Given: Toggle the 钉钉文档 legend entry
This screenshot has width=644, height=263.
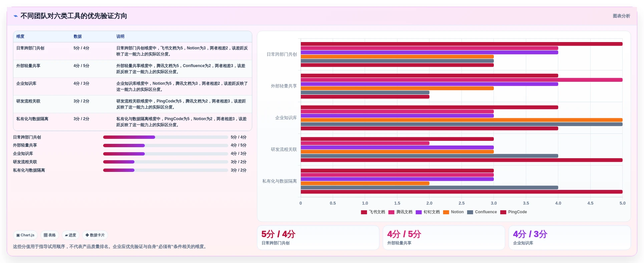Looking at the screenshot, I should click(428, 212).
